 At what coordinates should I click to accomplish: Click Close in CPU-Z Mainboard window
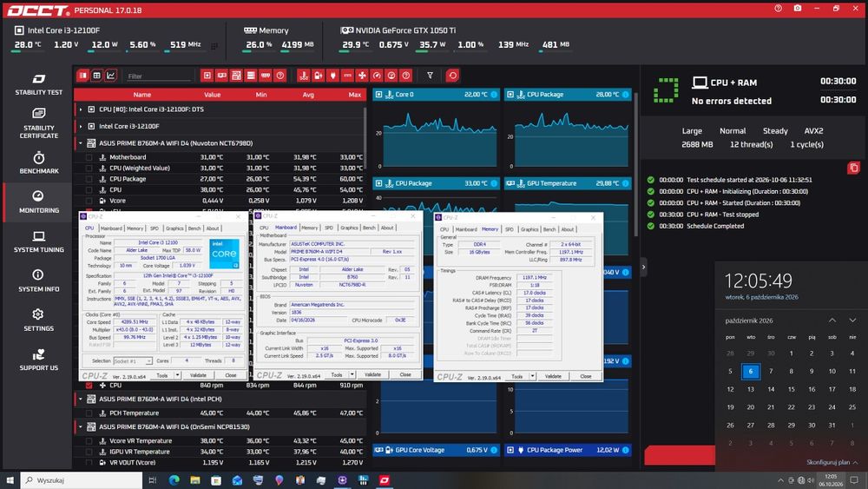405,375
